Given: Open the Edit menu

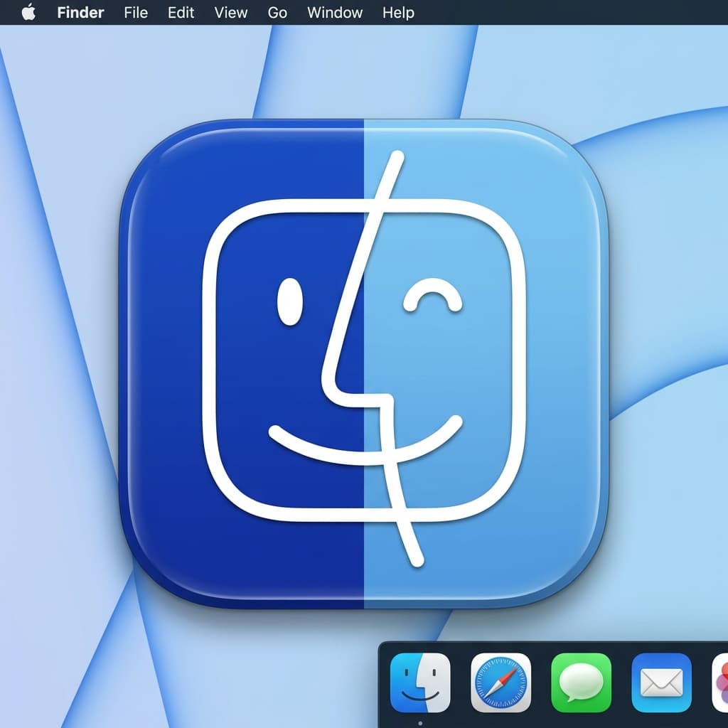Looking at the screenshot, I should pos(181,12).
